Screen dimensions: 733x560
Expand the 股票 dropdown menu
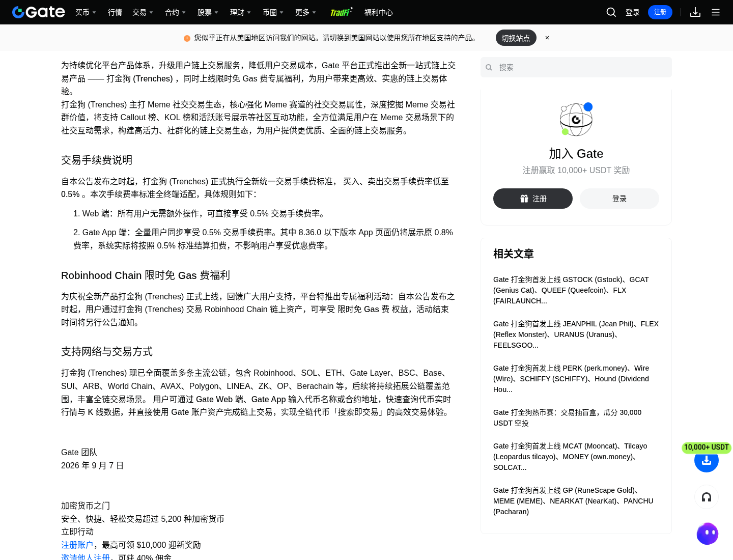point(208,12)
